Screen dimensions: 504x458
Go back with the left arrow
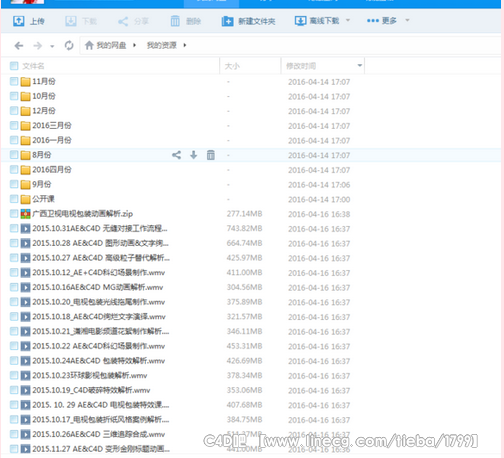coord(19,45)
